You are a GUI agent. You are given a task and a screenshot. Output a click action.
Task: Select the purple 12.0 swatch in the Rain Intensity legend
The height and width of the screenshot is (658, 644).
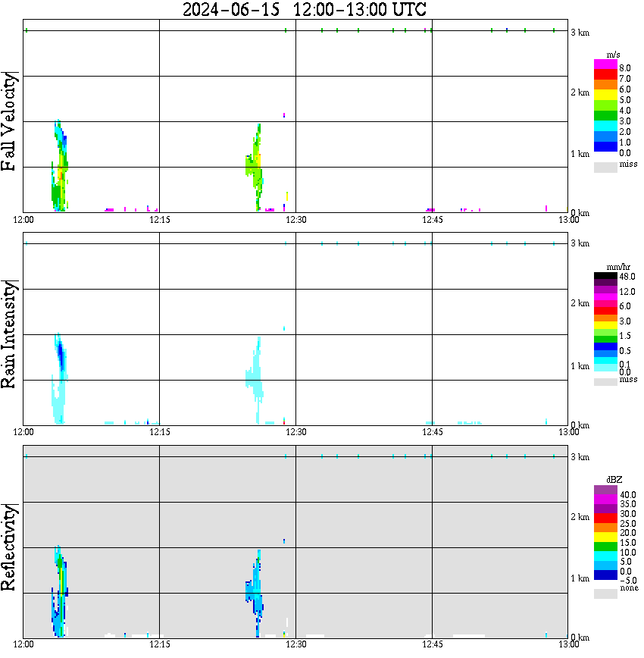[605, 290]
